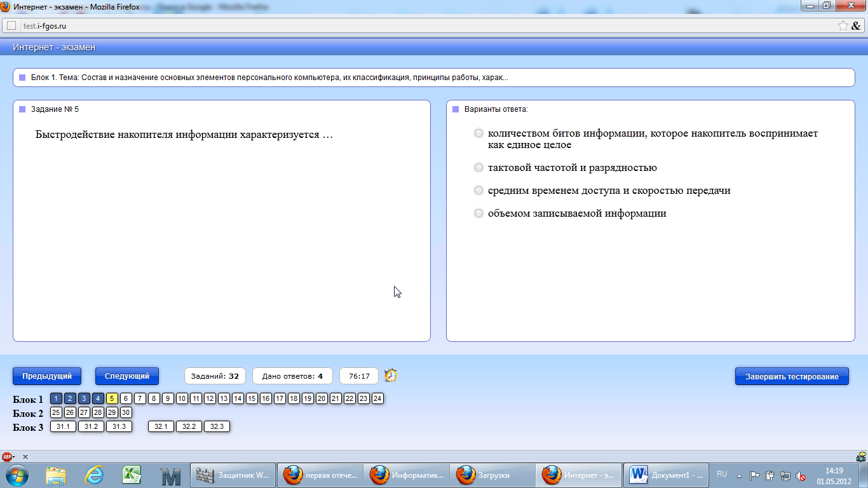
Task: Click the power/USB tray icon
Action: coord(770,475)
